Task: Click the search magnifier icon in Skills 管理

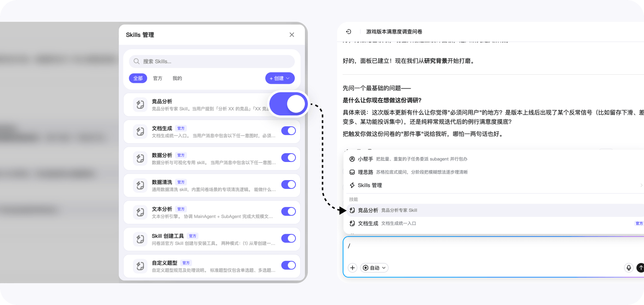Action: [136, 61]
